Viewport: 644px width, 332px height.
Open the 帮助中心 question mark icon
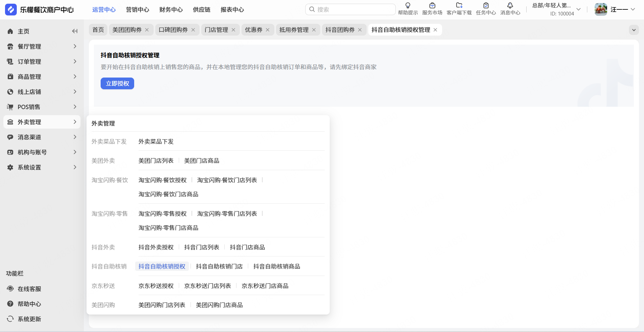pos(10,304)
